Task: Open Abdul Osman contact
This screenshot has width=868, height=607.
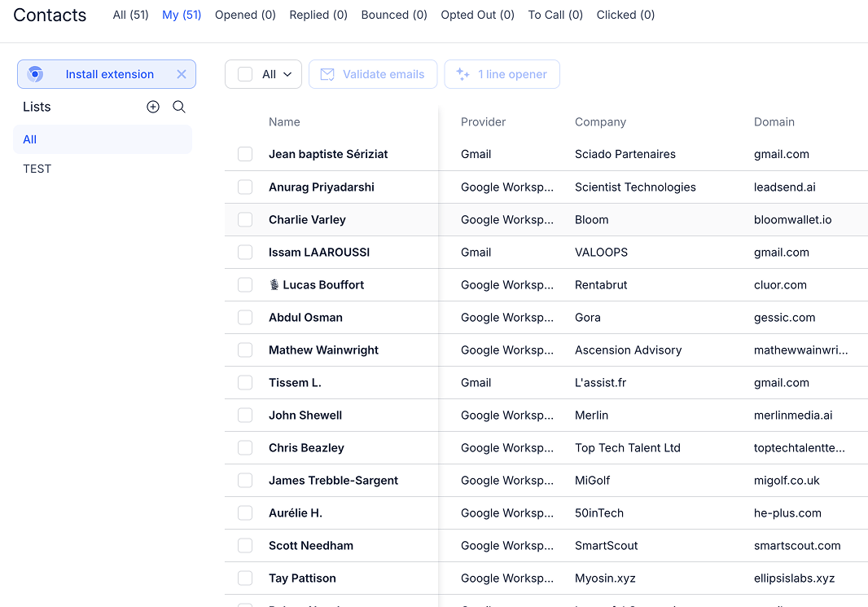Action: [305, 317]
